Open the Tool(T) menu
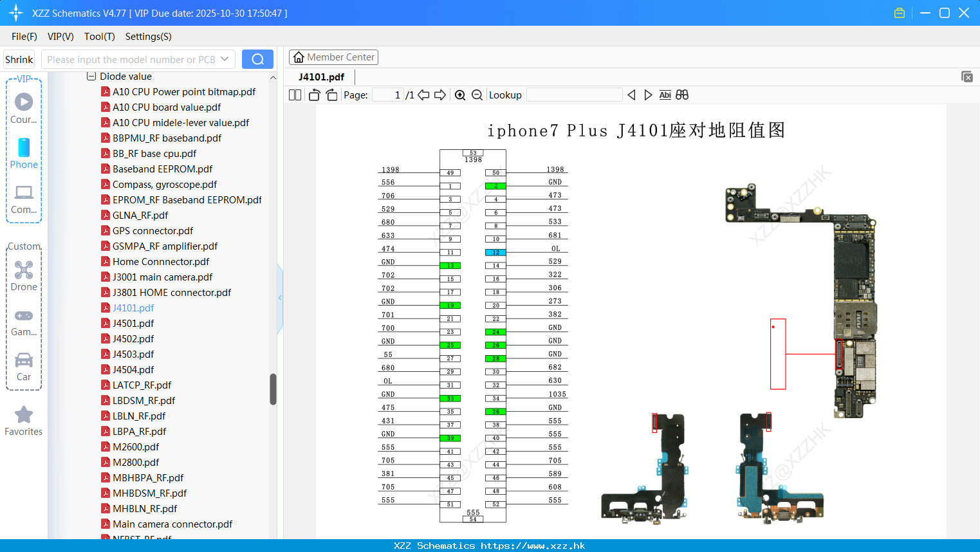980x552 pixels. click(99, 37)
